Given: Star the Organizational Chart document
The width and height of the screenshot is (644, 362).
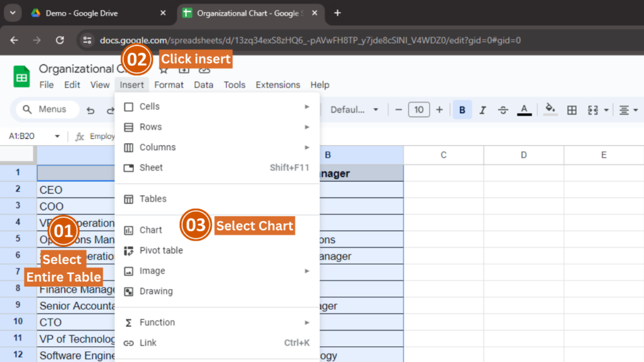Looking at the screenshot, I should point(163,71).
